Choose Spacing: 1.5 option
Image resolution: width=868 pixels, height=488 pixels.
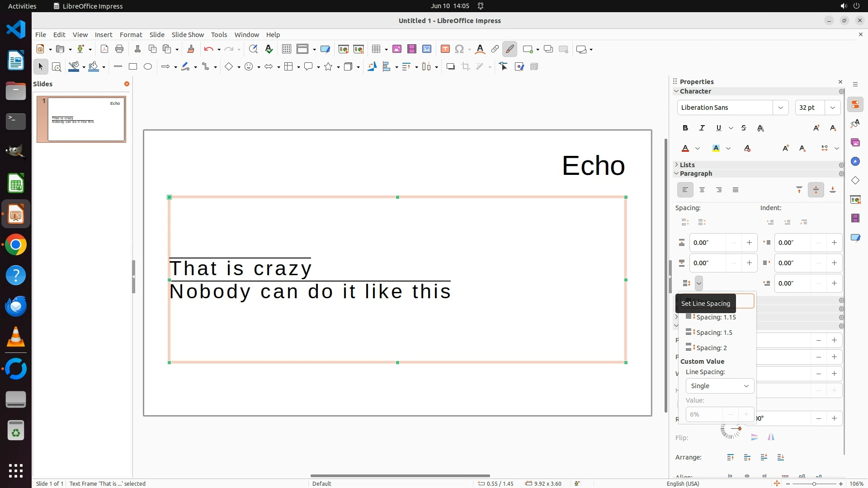pyautogui.click(x=714, y=333)
